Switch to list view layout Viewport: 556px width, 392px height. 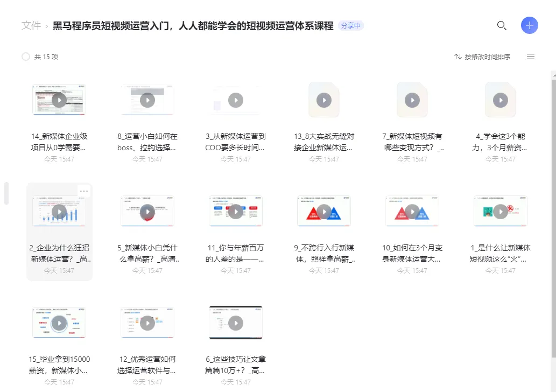click(531, 56)
